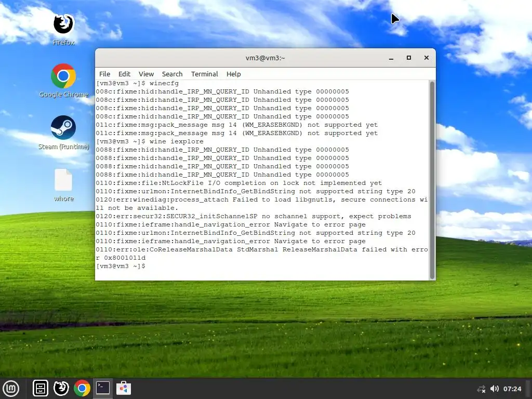This screenshot has height=399, width=532.
Task: Click the 'winecfg' command text
Action: 164,84
